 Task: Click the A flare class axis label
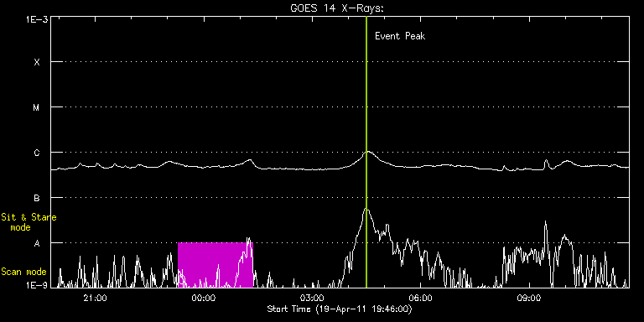tap(37, 243)
